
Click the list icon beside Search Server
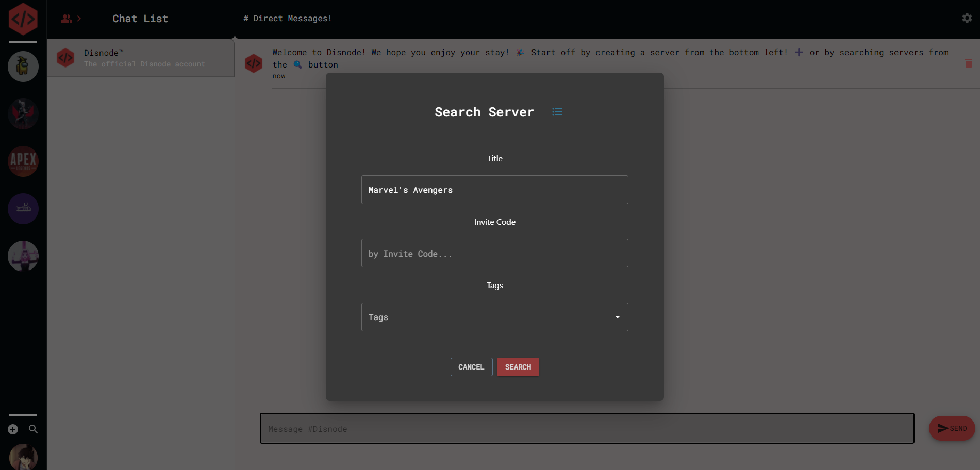point(557,112)
